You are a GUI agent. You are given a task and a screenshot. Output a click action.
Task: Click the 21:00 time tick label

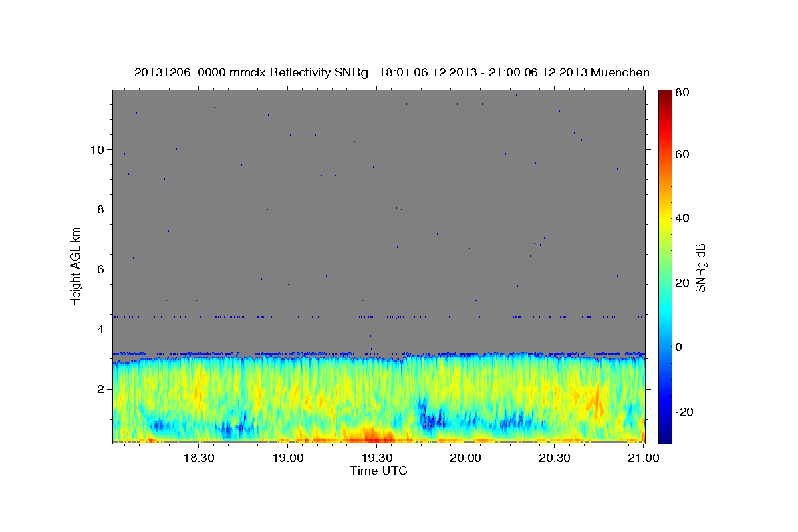644,458
